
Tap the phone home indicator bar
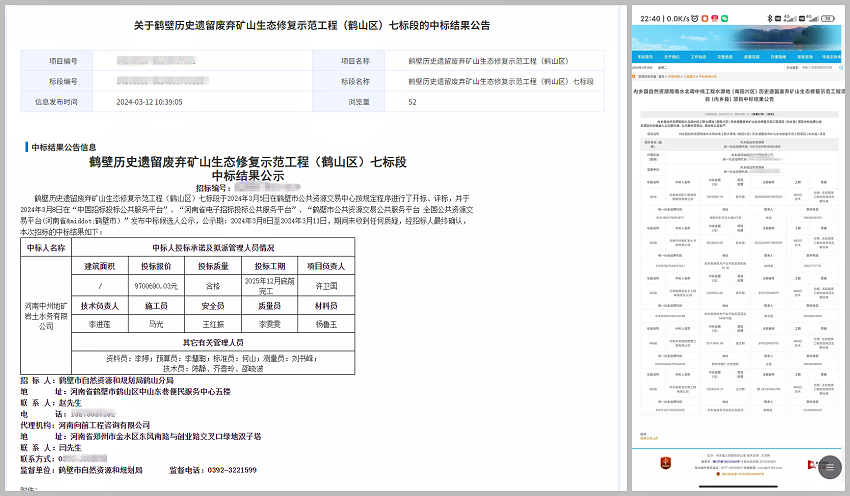click(738, 486)
